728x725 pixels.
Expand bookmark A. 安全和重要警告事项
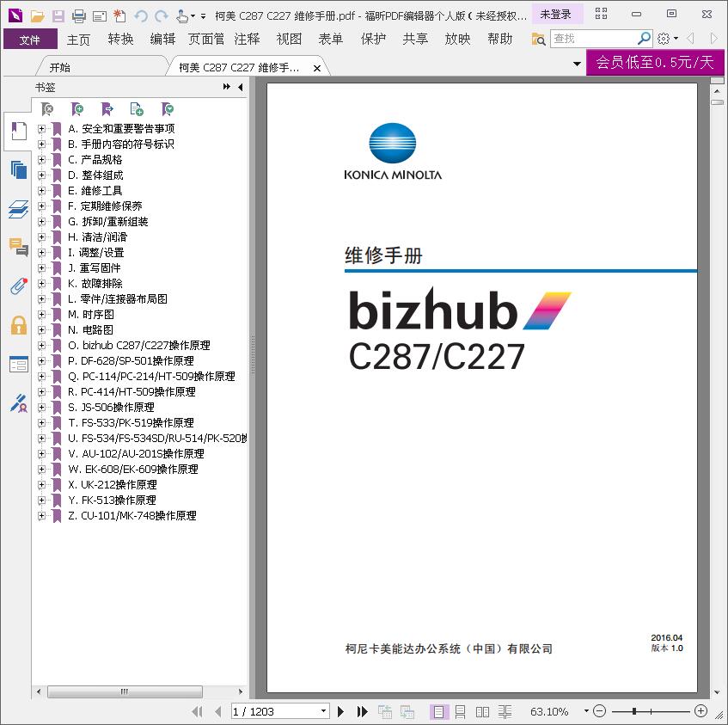[x=42, y=129]
